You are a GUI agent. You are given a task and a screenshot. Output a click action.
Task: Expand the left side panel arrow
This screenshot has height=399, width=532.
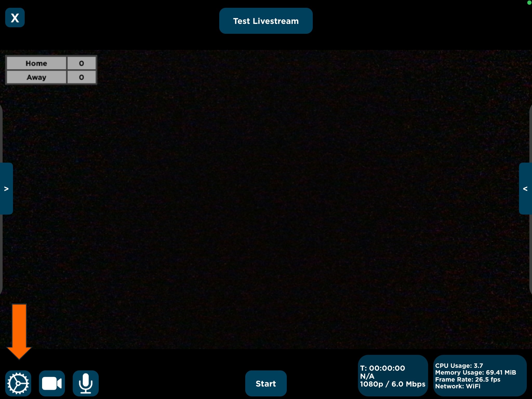point(6,189)
